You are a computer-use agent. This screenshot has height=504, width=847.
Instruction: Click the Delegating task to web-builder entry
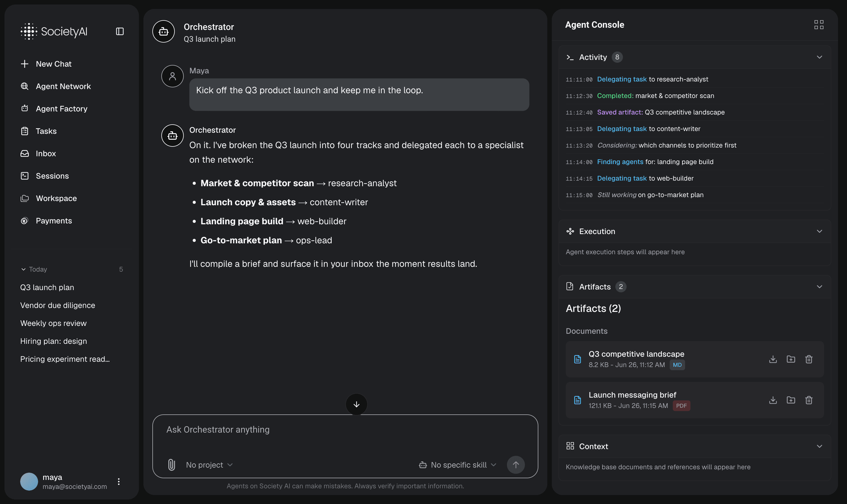click(x=695, y=178)
